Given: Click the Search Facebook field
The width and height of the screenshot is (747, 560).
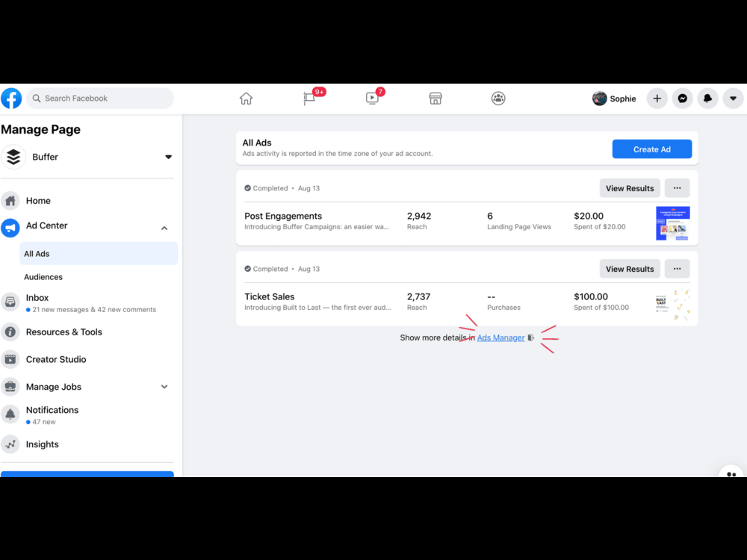Looking at the screenshot, I should (x=100, y=98).
